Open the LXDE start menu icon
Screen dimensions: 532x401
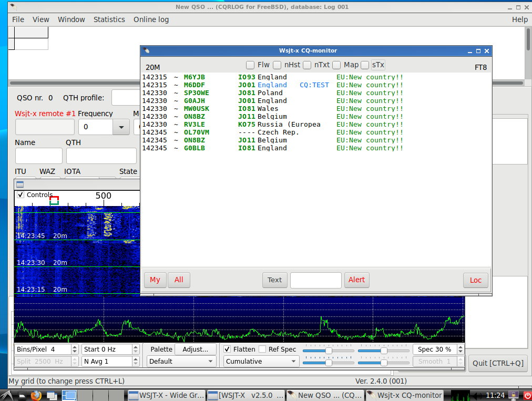[x=6, y=395]
